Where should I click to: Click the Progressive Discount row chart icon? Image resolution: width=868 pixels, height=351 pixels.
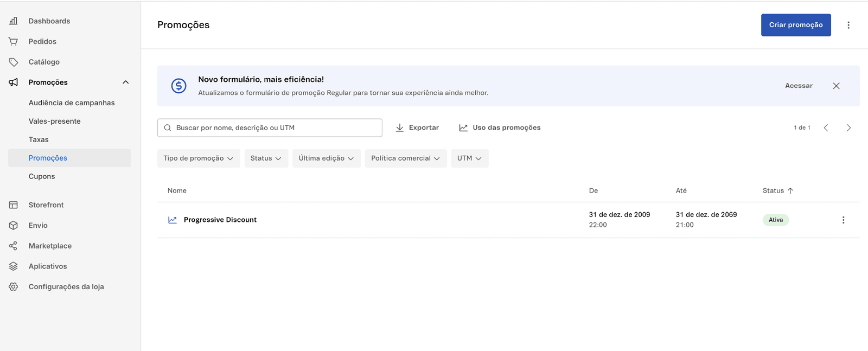pyautogui.click(x=173, y=220)
